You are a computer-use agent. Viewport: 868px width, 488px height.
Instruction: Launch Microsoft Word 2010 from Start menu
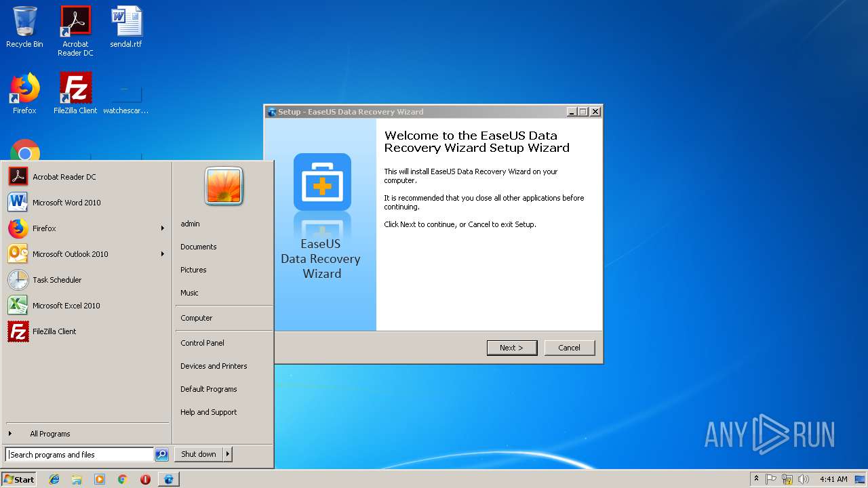tap(87, 203)
